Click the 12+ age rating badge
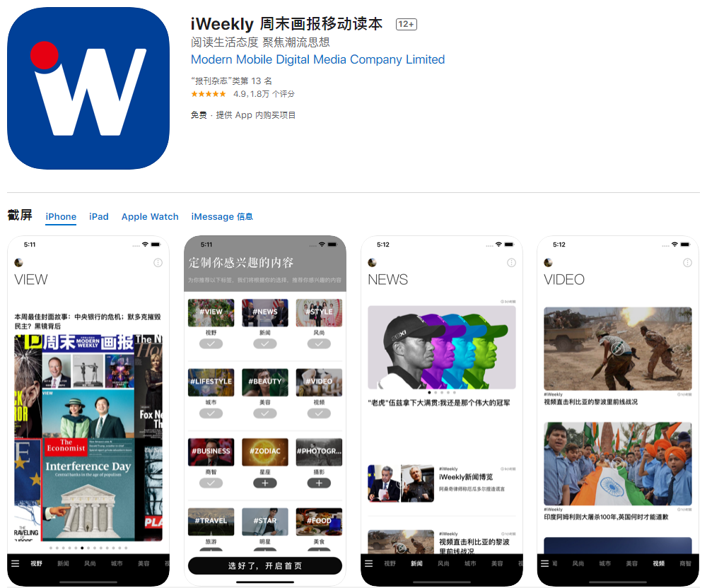 407,24
